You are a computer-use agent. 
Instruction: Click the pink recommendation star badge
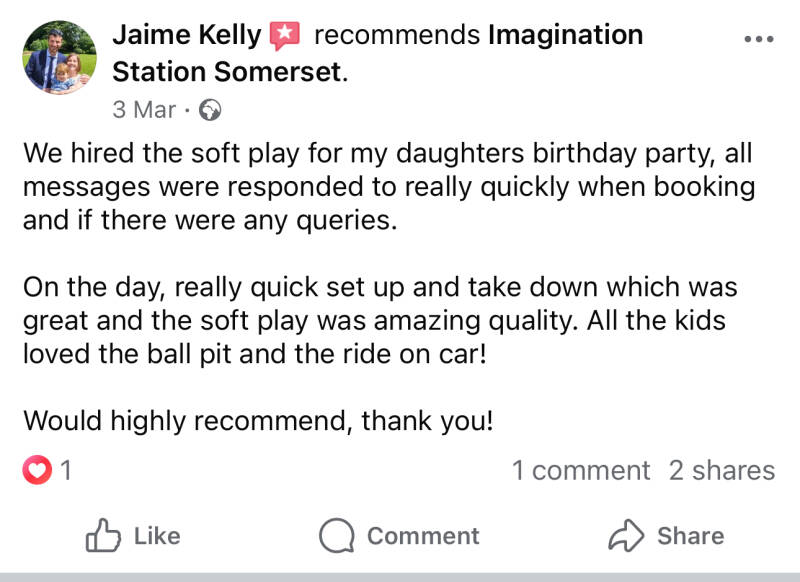(x=285, y=37)
